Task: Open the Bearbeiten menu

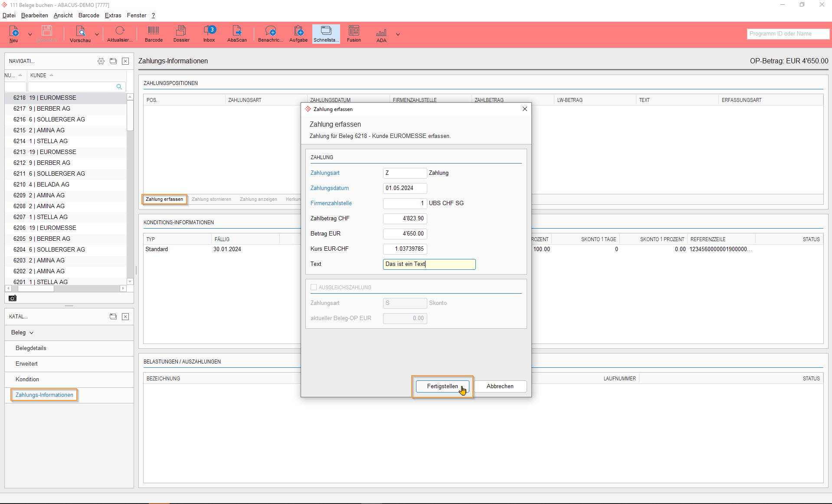Action: click(x=34, y=15)
